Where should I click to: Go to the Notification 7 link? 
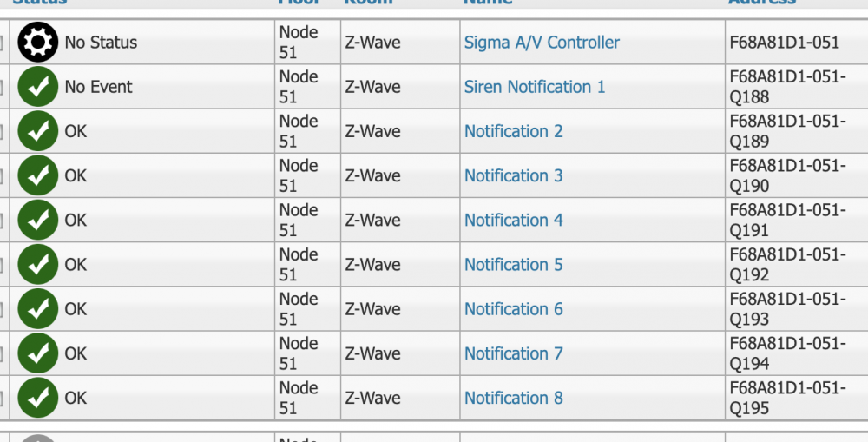(513, 353)
